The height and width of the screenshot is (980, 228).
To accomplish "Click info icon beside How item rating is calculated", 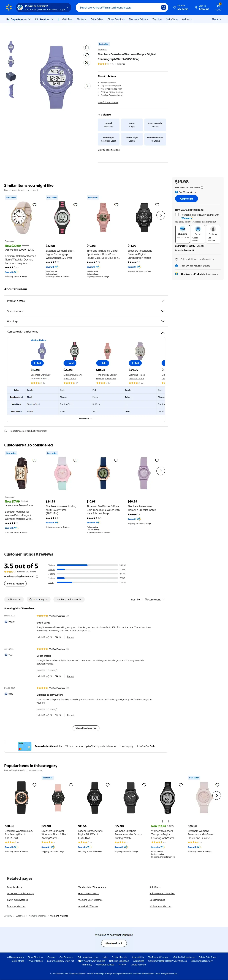I will (x=37, y=576).
